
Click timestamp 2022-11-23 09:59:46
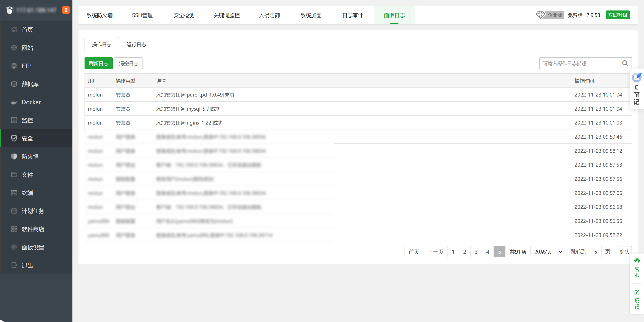pos(598,137)
